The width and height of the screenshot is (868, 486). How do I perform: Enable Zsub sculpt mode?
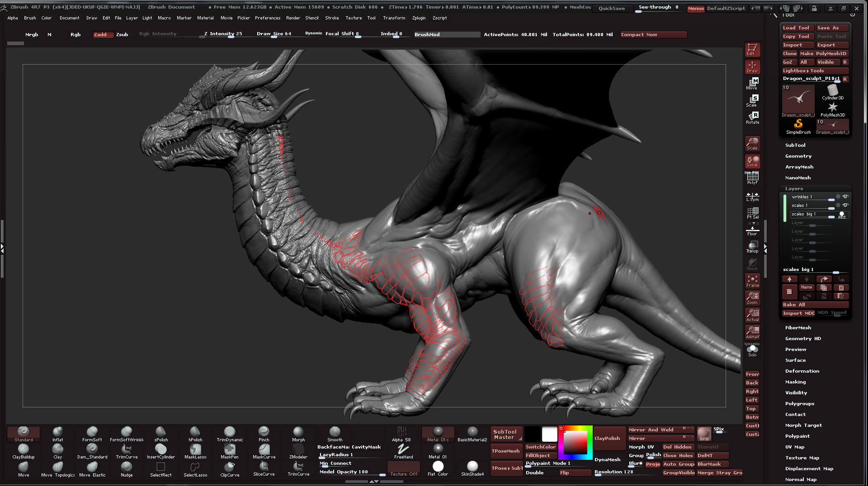pos(122,34)
